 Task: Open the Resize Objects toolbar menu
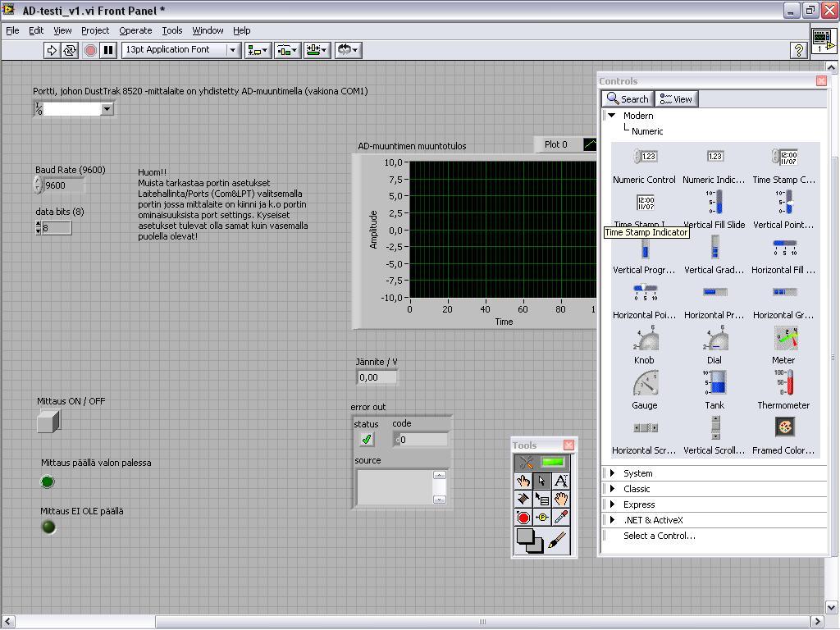[x=317, y=50]
